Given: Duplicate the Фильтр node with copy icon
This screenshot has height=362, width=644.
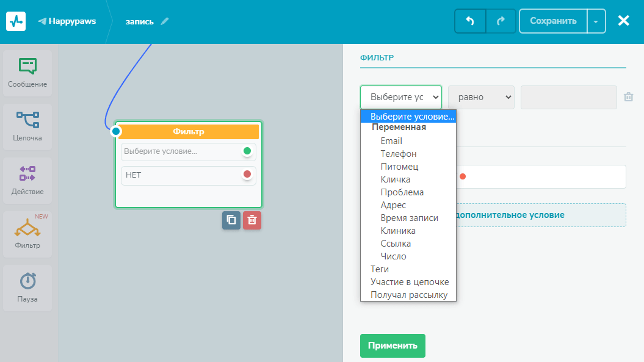Looking at the screenshot, I should coord(231,220).
